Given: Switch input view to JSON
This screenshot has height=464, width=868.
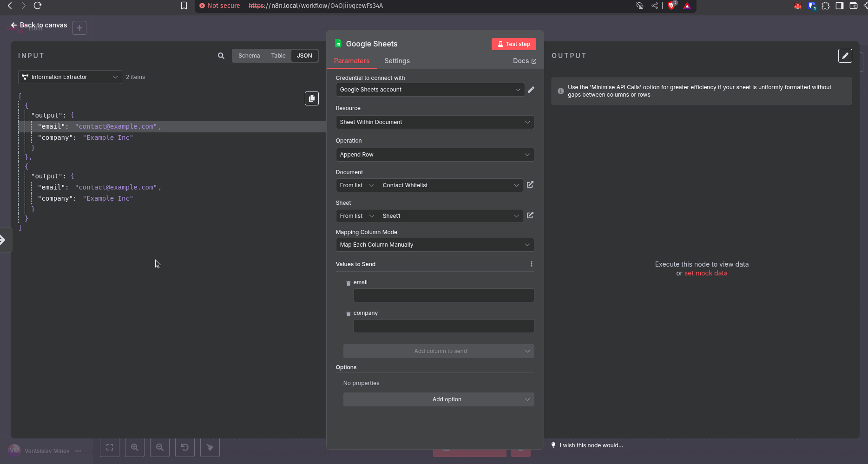Looking at the screenshot, I should pos(304,56).
